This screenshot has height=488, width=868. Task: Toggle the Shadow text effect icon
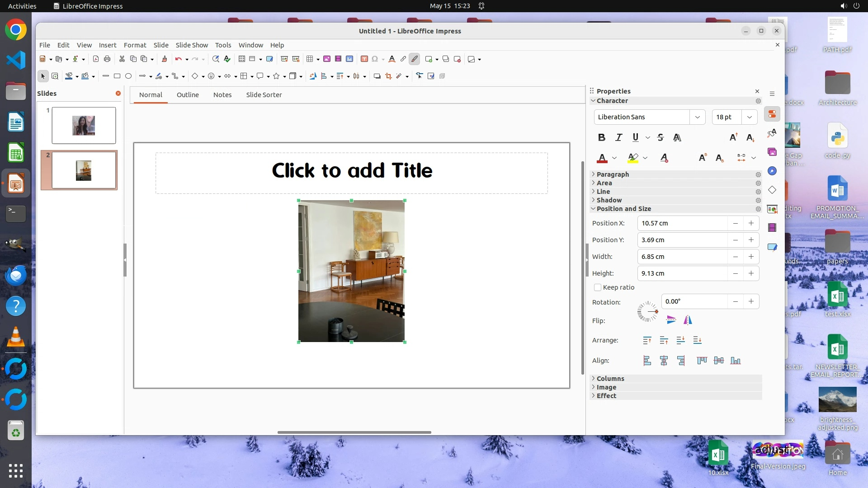point(677,137)
